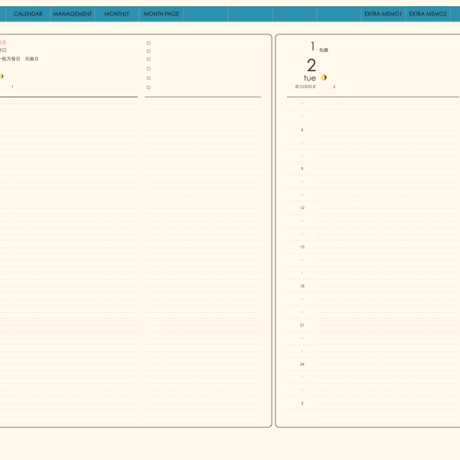Select the 21 hour mark on the timeline
Screen dimensions: 460x460
point(302,325)
